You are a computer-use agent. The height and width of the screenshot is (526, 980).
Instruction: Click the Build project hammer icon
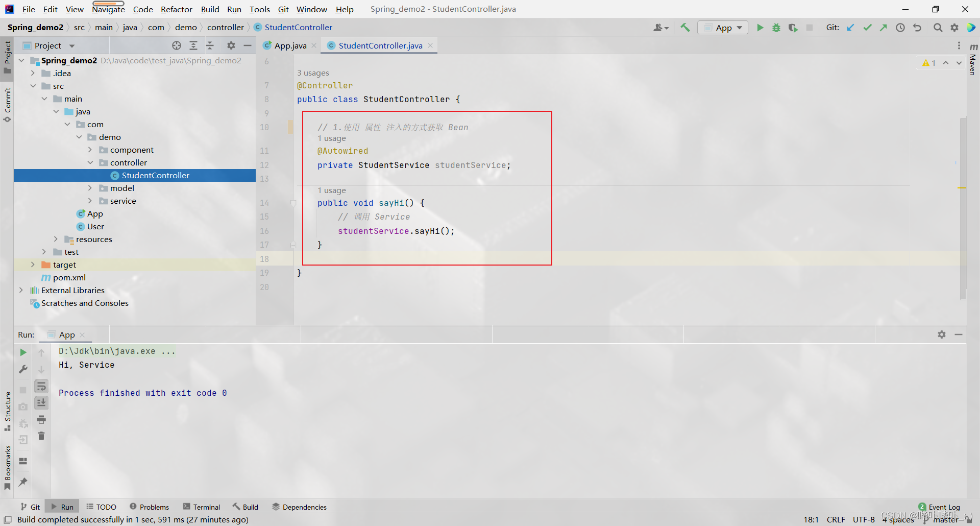(x=685, y=28)
